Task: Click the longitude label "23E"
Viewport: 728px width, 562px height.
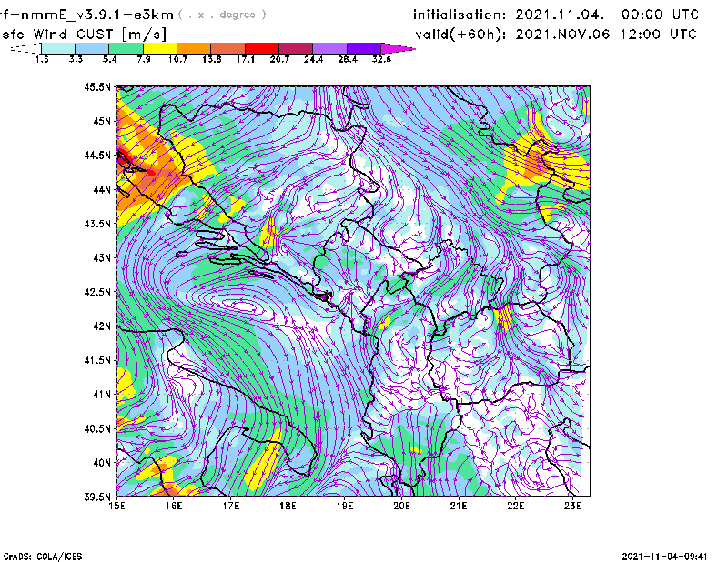Action: pos(572,506)
